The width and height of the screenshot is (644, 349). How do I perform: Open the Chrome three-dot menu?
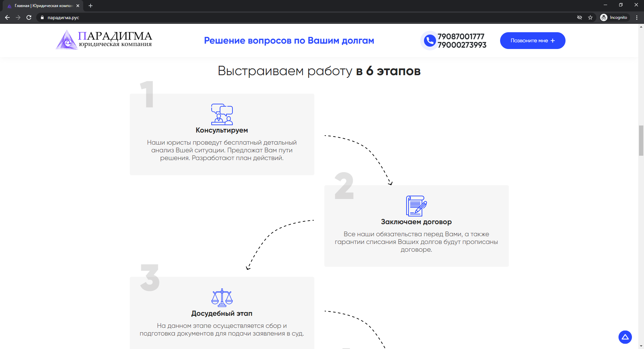coord(637,17)
